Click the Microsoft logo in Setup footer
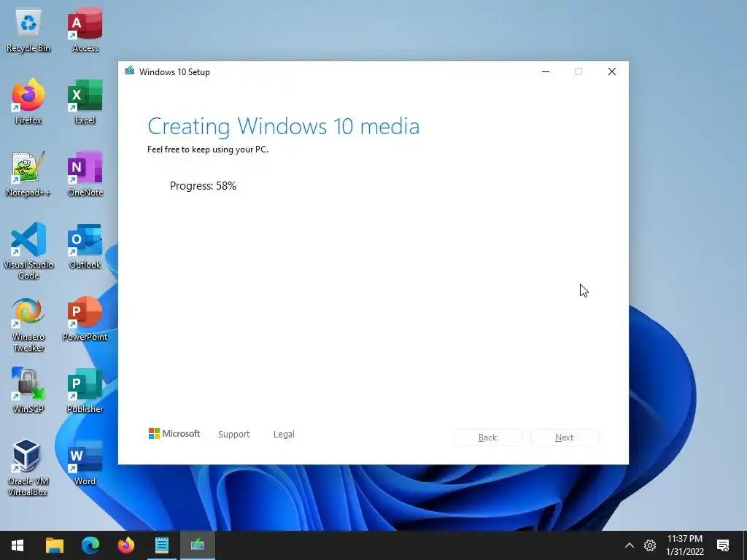This screenshot has width=747, height=560. pos(174,434)
